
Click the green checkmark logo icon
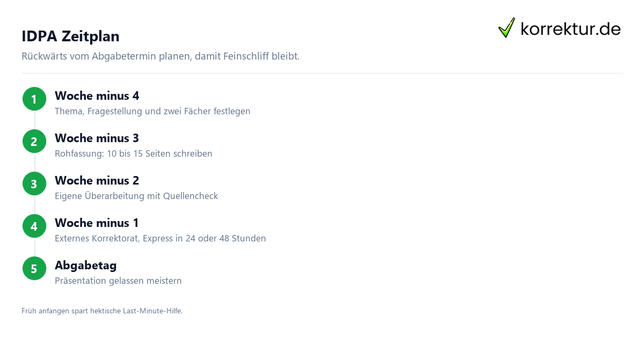pos(507,27)
